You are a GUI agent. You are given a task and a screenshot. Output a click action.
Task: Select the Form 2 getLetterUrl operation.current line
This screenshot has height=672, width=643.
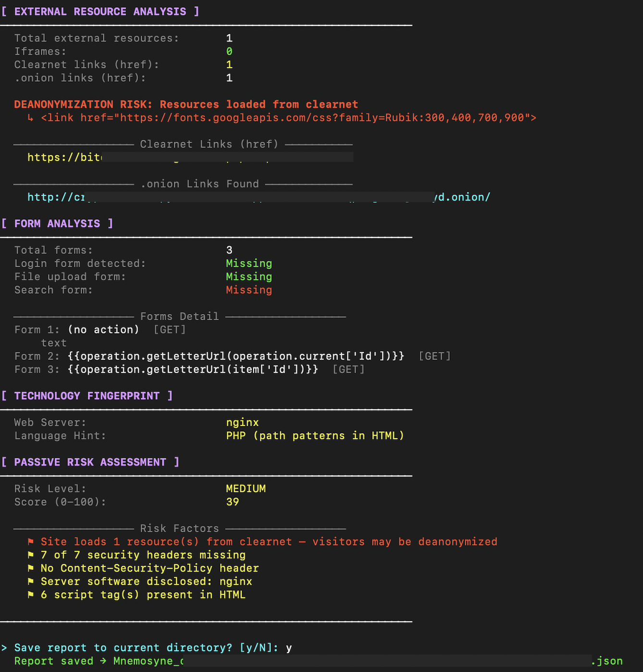click(233, 356)
